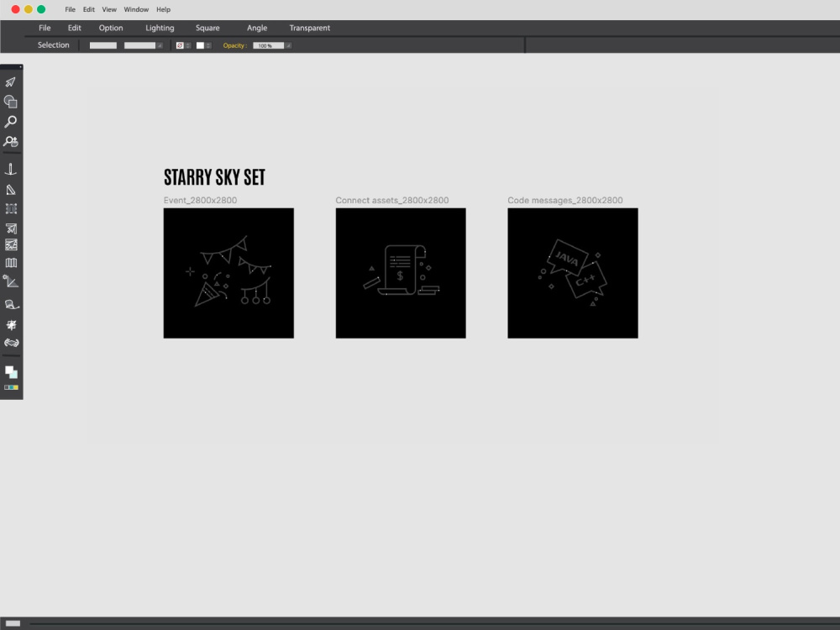
Task: Click the no-fill red slash swatch
Action: (x=180, y=45)
